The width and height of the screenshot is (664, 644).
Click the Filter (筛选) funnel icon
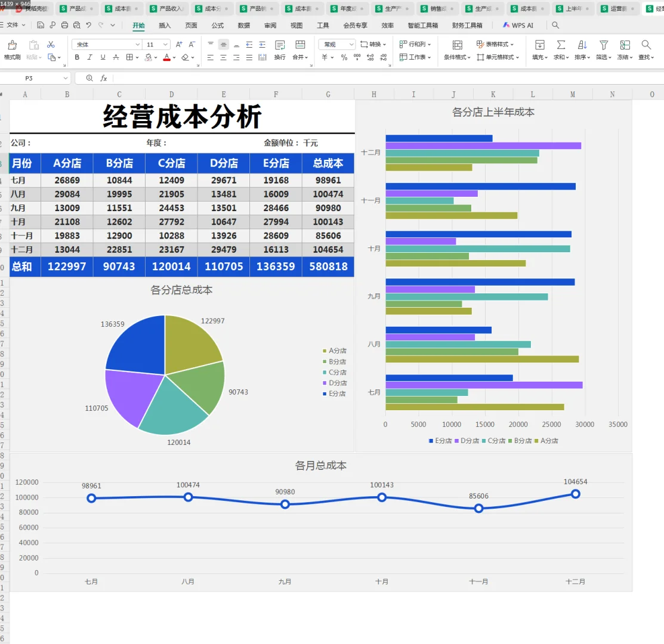(x=603, y=45)
